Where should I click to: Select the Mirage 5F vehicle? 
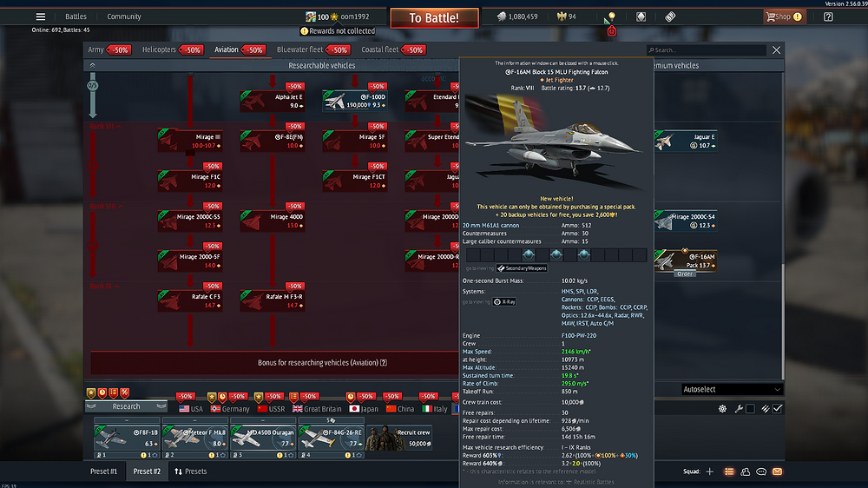[355, 141]
